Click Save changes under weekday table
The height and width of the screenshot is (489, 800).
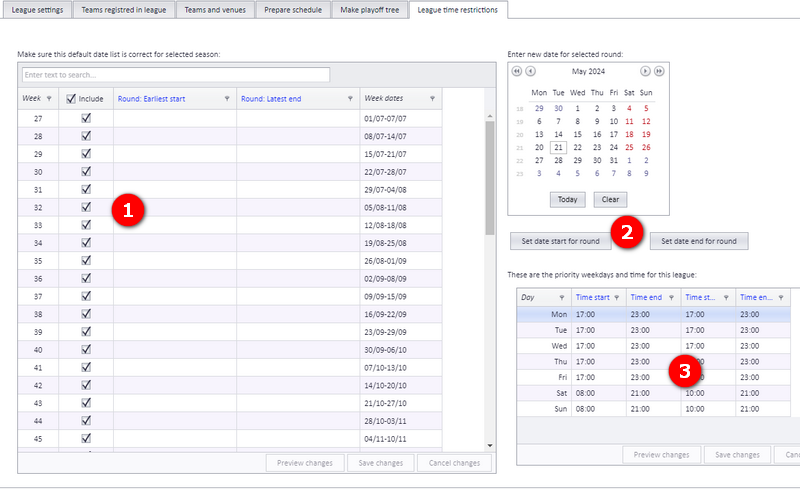pyautogui.click(x=737, y=454)
